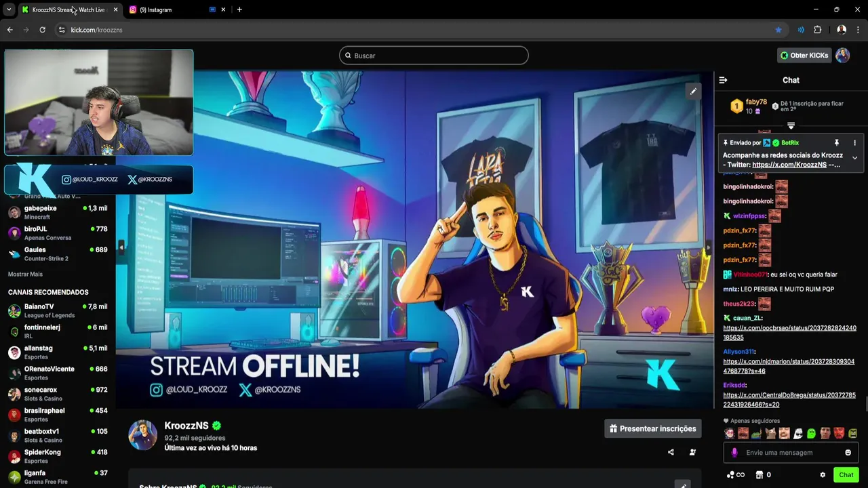This screenshot has width=868, height=488.
Task: Insert the green blob emote
Action: click(811, 434)
